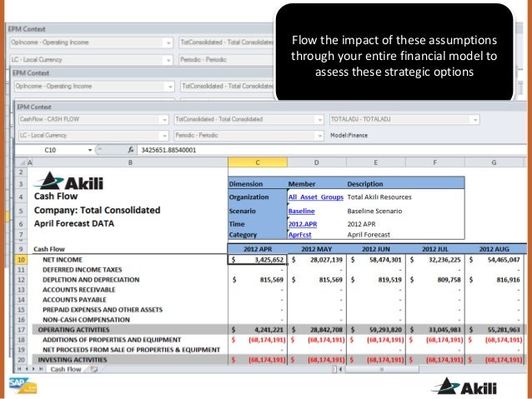Select the cell with value 809,758
The height and width of the screenshot is (399, 532).
435,280
